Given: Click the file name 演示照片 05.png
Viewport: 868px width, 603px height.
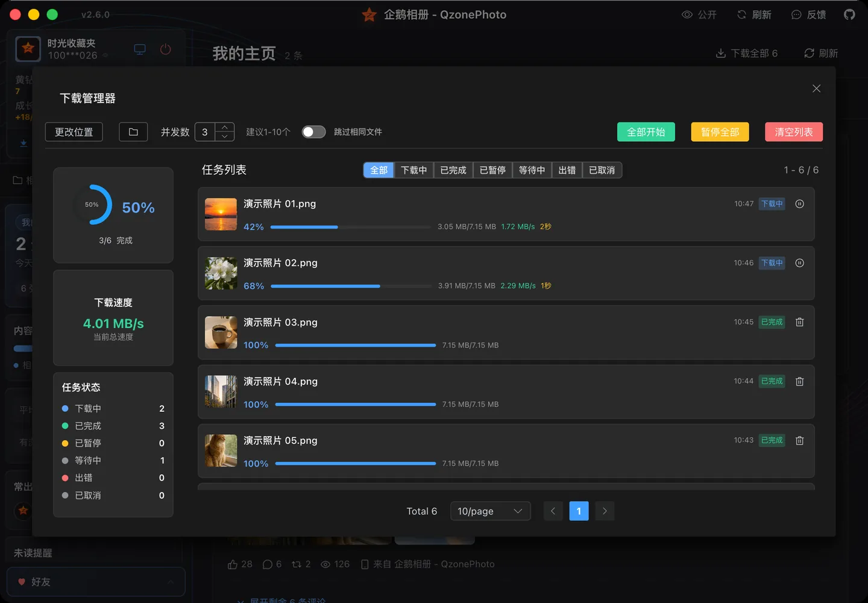Looking at the screenshot, I should tap(280, 441).
